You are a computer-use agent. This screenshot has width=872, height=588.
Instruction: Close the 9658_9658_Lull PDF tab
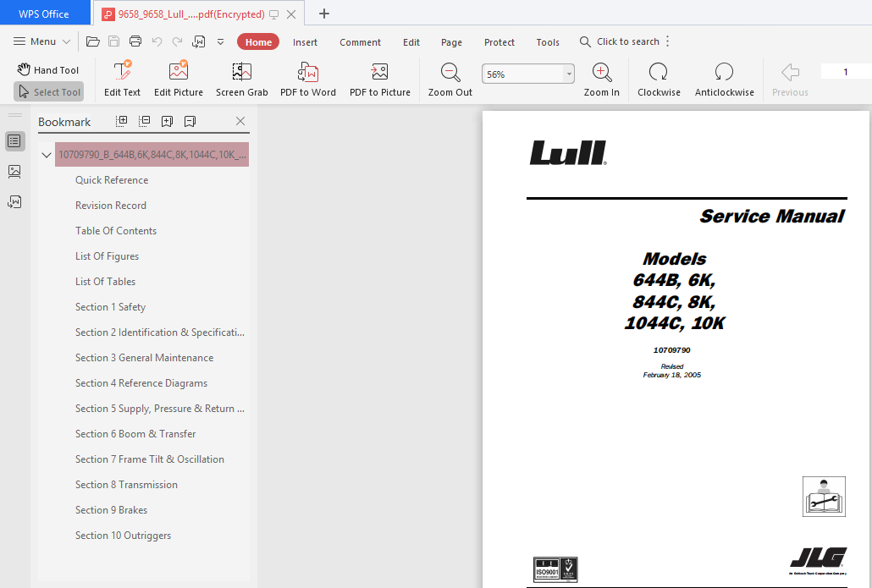point(291,14)
